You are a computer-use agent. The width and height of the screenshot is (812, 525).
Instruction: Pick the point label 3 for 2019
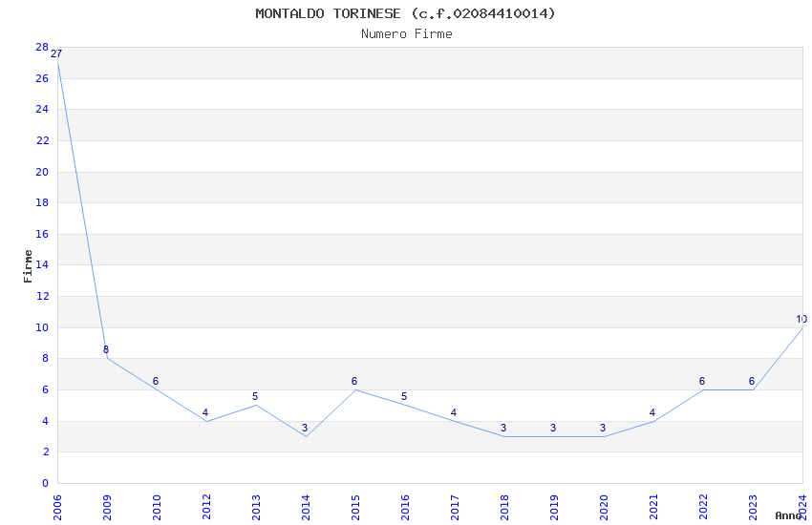(553, 429)
